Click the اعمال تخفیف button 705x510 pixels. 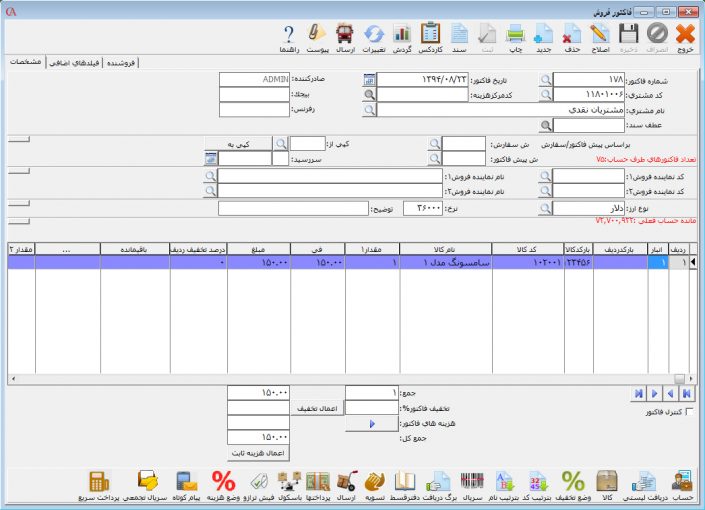pos(317,408)
